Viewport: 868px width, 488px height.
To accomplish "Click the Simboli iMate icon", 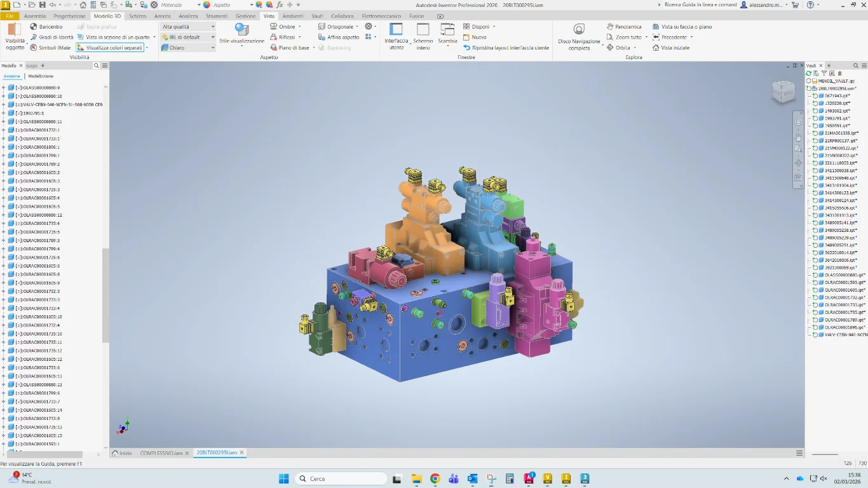I will coord(34,48).
